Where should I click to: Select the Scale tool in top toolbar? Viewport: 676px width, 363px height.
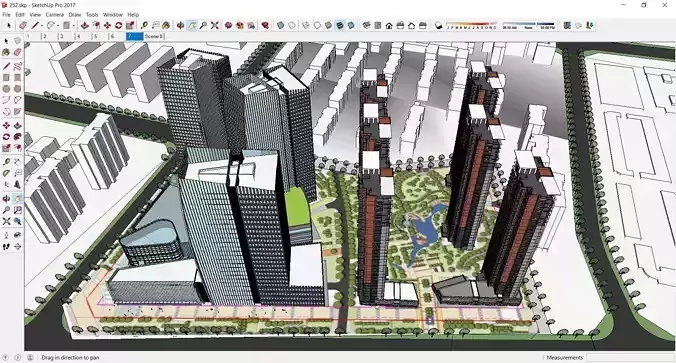pyautogui.click(x=129, y=25)
